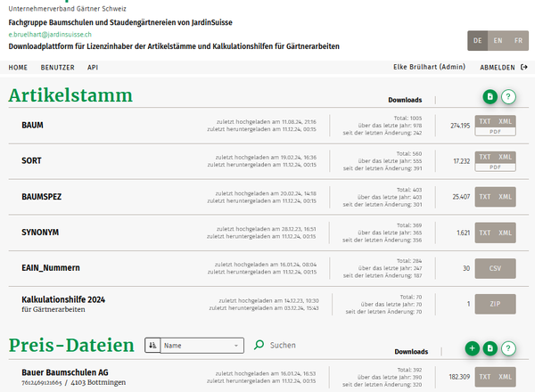Download SORT as TXT

pos(485,157)
